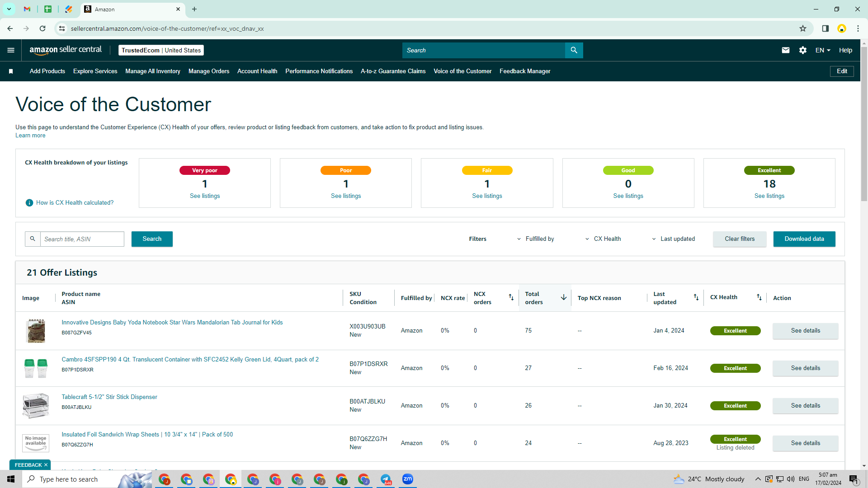Click the Amazon Seller Central logo
Screen dimensions: 868x488
coord(66,50)
